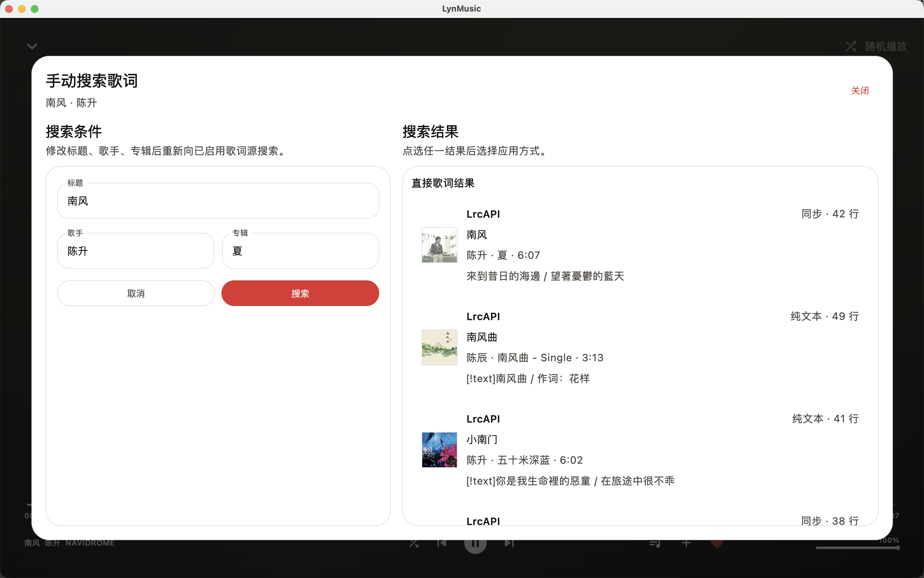The width and height of the screenshot is (924, 578).
Task: Click the next track button
Action: [509, 543]
